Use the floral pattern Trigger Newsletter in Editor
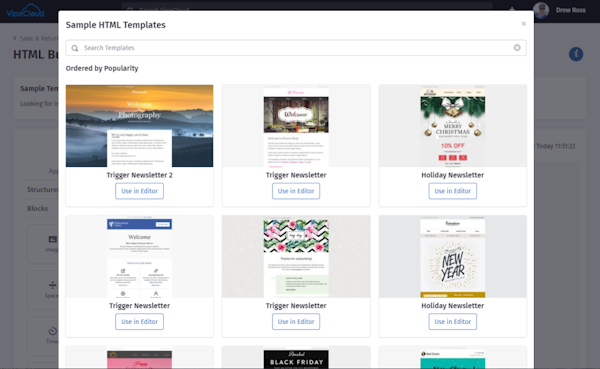Image resolution: width=600 pixels, height=369 pixels. [x=296, y=322]
